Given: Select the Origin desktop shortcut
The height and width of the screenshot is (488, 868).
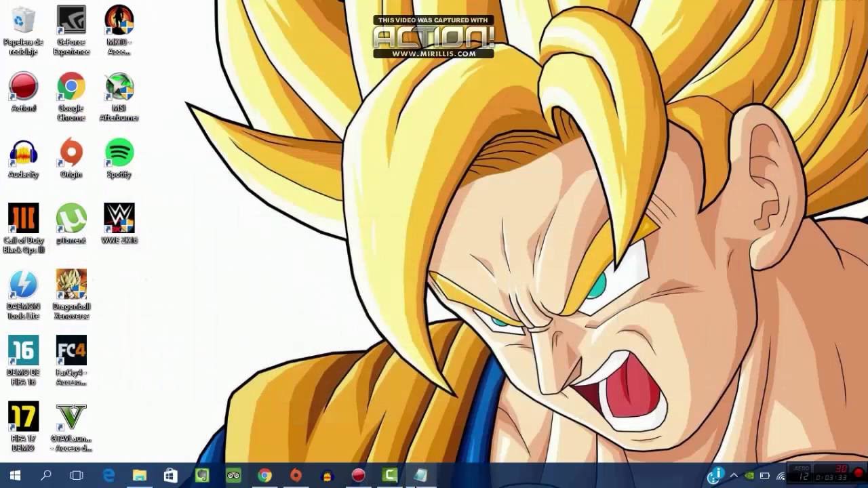Looking at the screenshot, I should point(71,159).
